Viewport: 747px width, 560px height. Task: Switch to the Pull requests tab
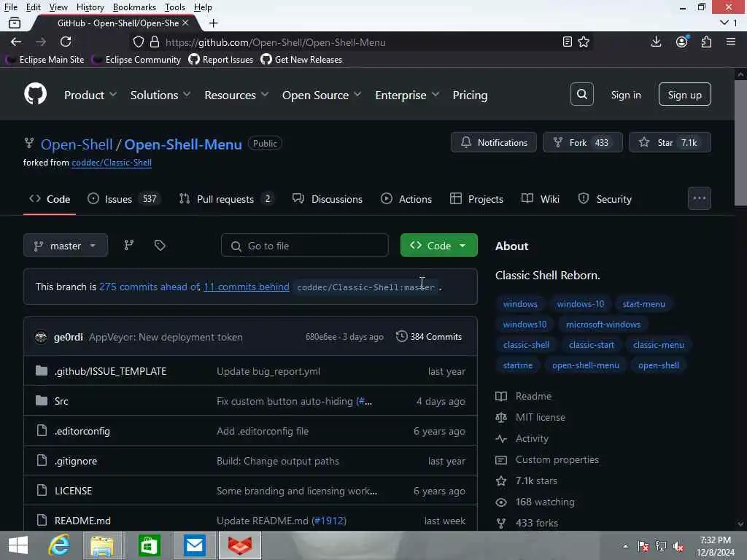tap(226, 199)
